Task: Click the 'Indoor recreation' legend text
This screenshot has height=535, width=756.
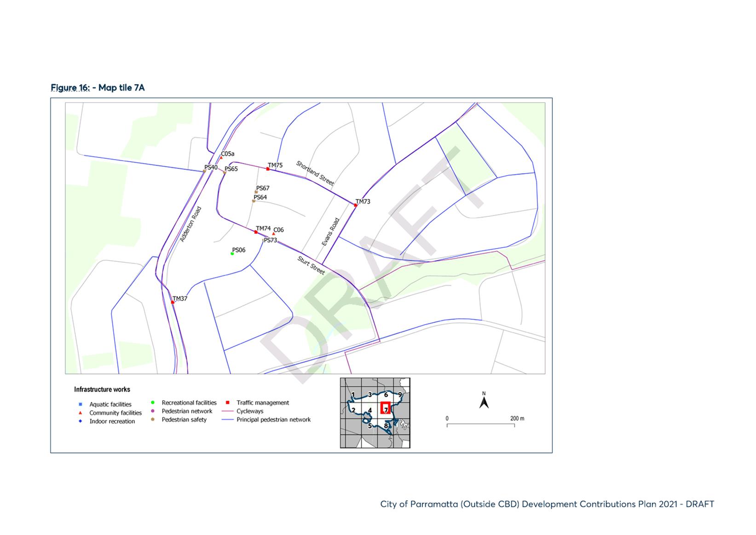Action: pyautogui.click(x=112, y=421)
